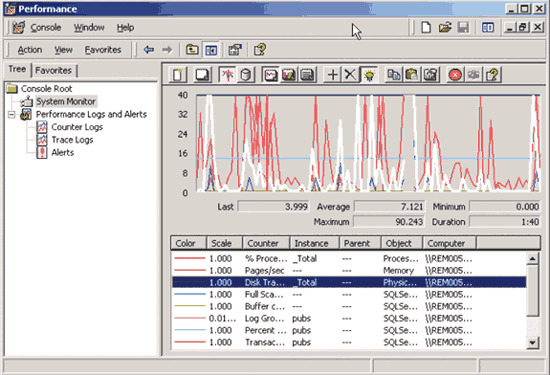This screenshot has height=375, width=550.
Task: Select the % Processor Time _Total row
Action: coord(349,259)
